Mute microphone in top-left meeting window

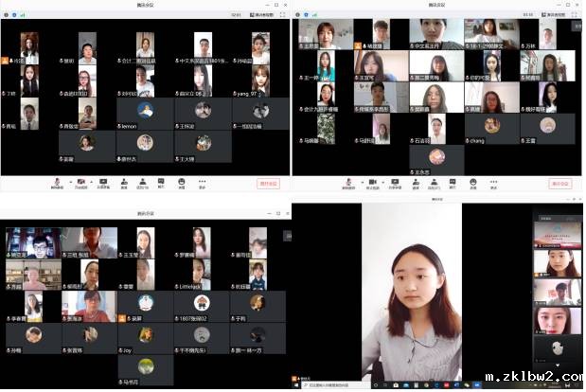coord(56,182)
